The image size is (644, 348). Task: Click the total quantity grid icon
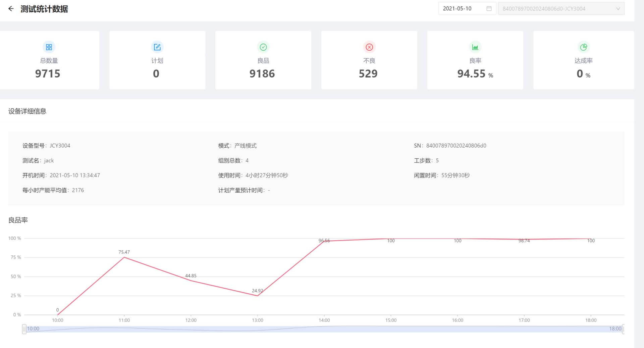point(49,47)
